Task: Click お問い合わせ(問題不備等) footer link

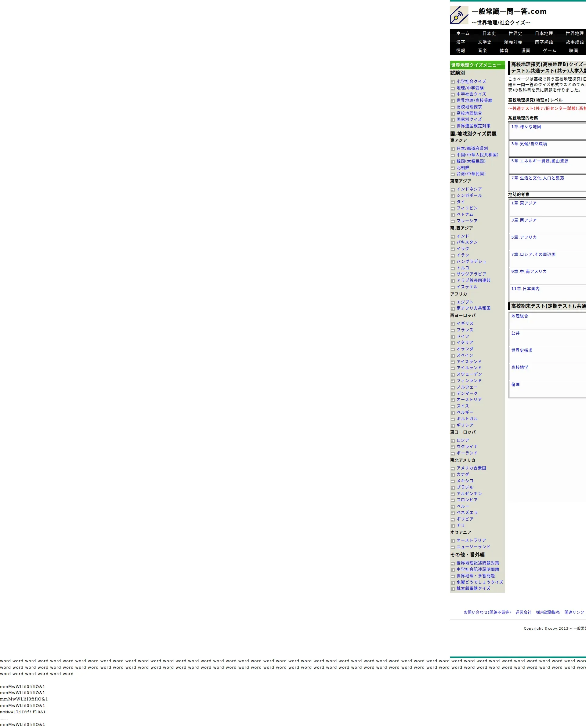Action: (x=487, y=612)
